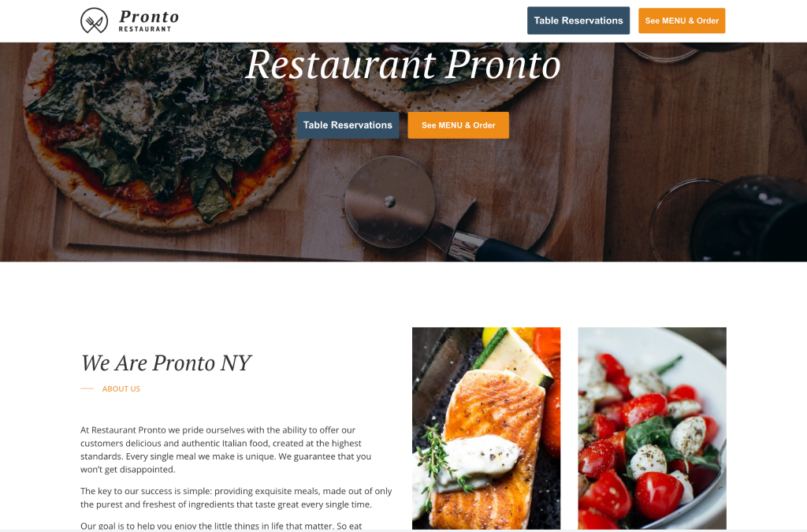Viewport: 807px width, 532px height.
Task: Select the orange ABOUT US label
Action: pyautogui.click(x=121, y=389)
